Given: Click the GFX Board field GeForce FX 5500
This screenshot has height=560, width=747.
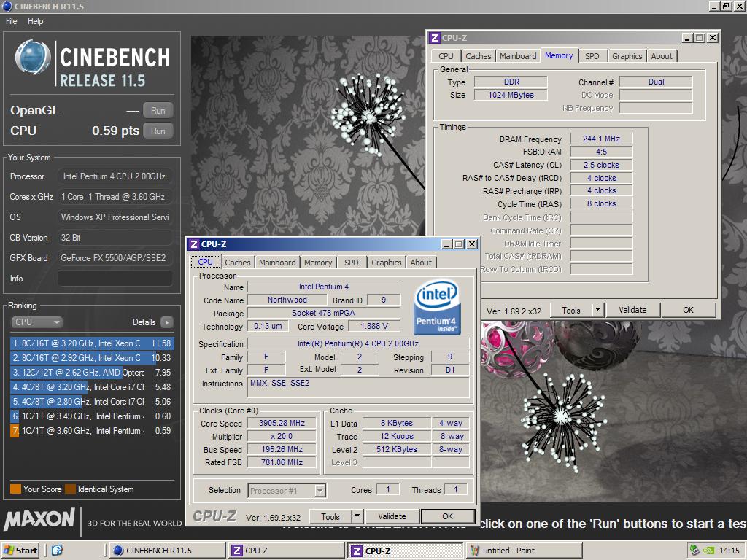Looking at the screenshot, I should point(115,258).
